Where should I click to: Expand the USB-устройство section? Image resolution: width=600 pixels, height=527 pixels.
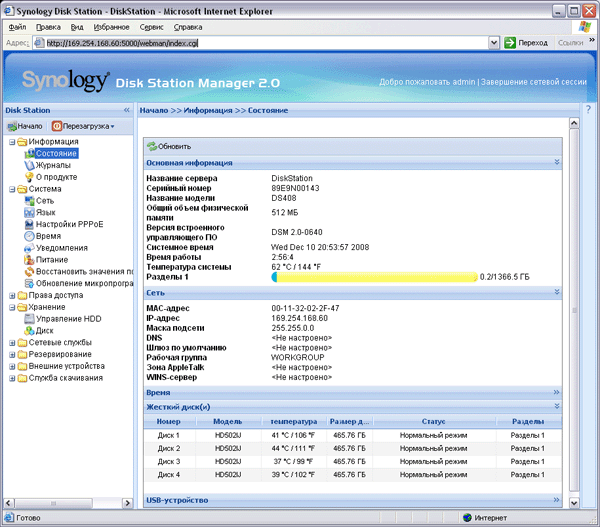click(556, 500)
